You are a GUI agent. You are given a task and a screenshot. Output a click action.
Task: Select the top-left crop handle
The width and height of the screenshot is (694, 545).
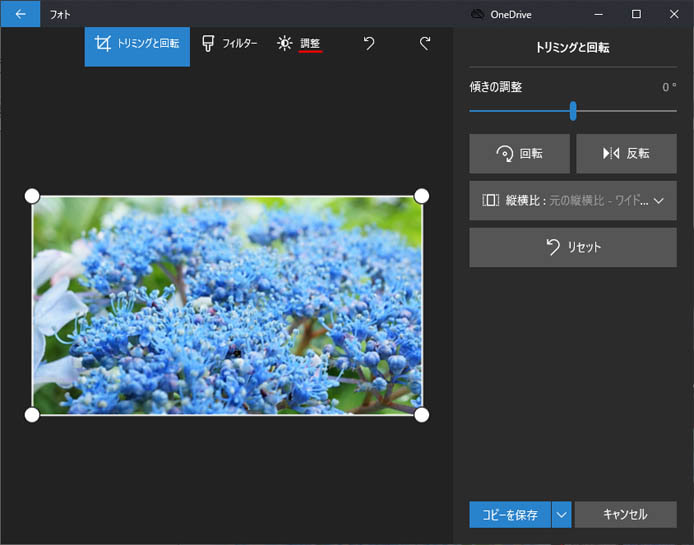[x=32, y=196]
